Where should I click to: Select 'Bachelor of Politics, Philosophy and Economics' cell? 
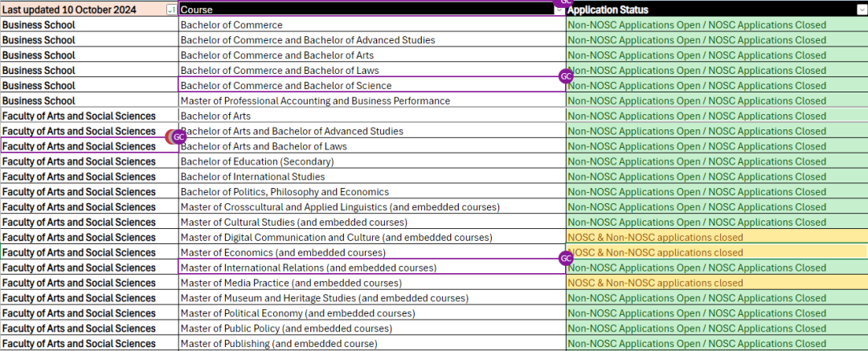tap(372, 191)
